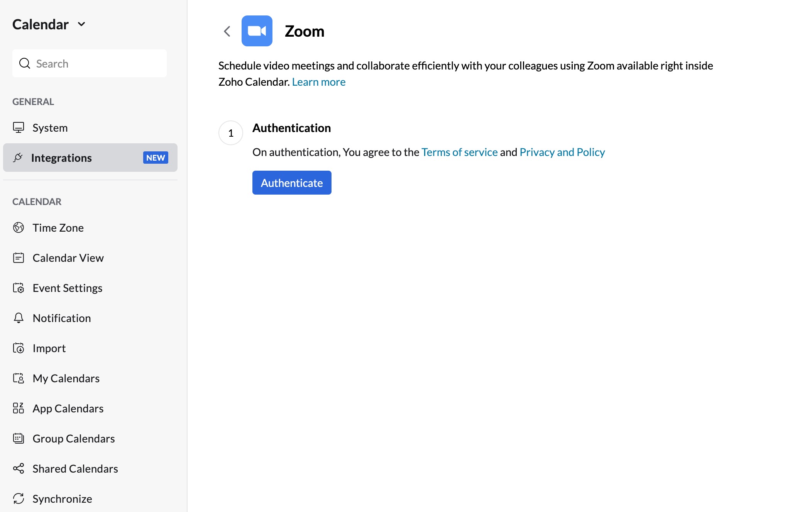Click the App Calendars grid icon
The width and height of the screenshot is (812, 512).
pos(19,408)
